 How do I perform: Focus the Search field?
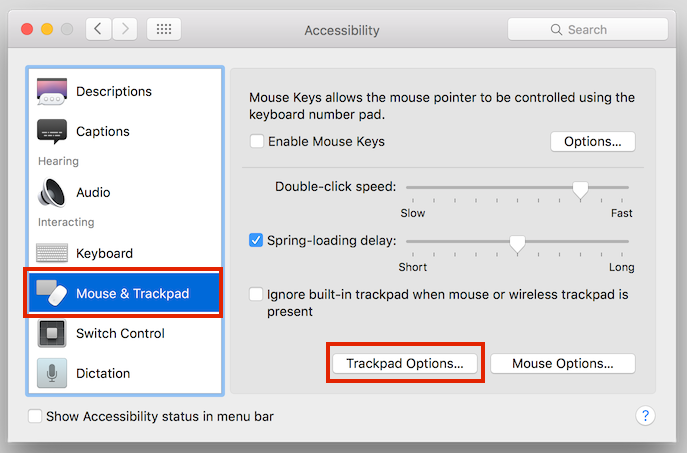588,29
